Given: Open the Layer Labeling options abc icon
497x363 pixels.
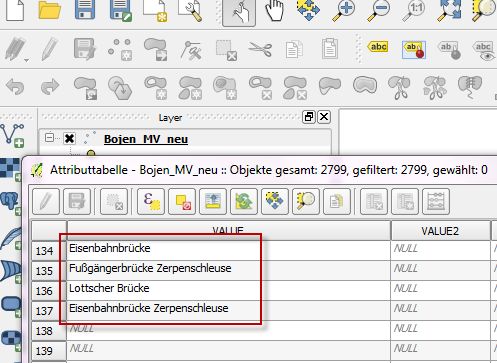Looking at the screenshot, I should point(378,47).
